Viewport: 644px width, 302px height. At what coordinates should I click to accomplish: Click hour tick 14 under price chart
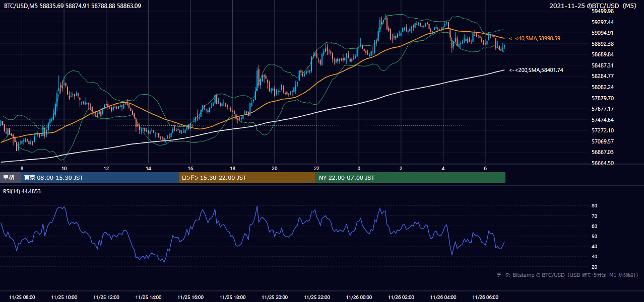148,168
